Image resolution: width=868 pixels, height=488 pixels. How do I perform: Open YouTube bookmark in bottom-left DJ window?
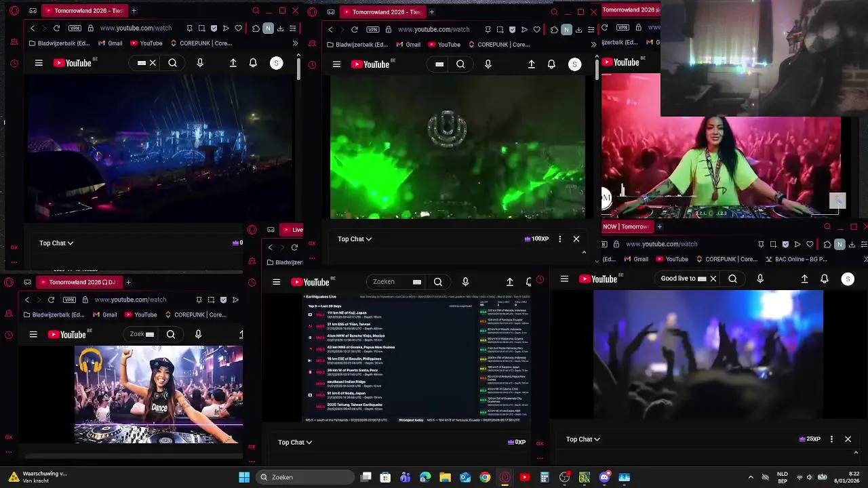point(140,314)
